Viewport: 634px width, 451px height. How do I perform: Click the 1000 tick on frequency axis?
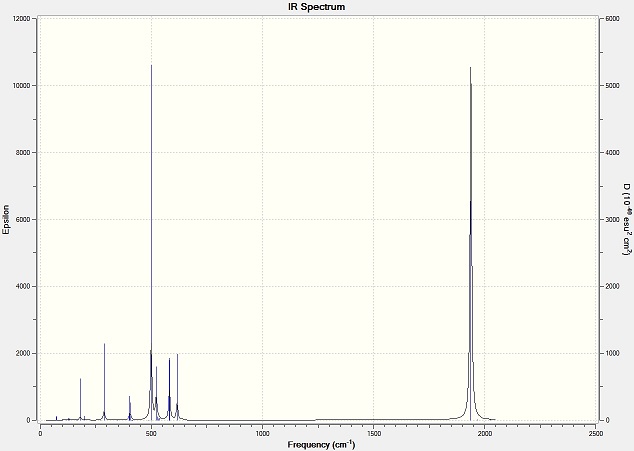pos(262,433)
